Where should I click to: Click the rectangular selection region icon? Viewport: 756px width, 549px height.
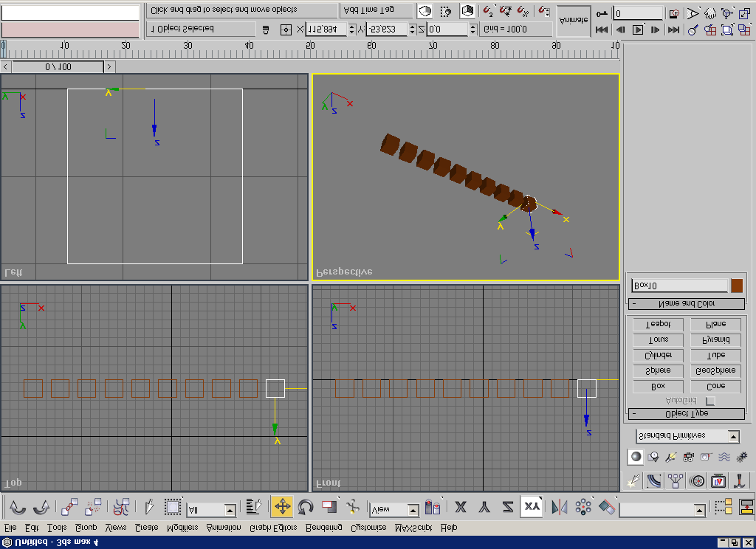[173, 507]
